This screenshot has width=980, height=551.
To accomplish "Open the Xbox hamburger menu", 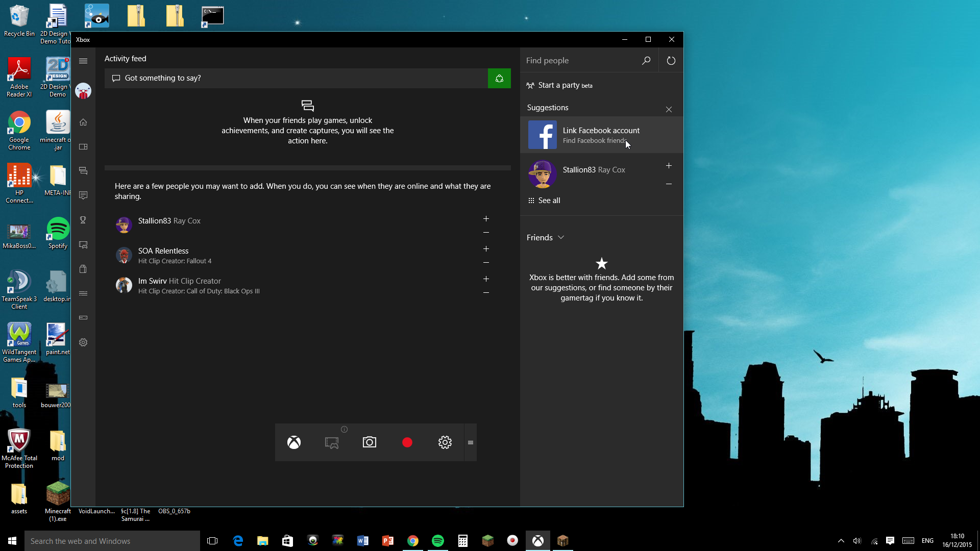I will (x=83, y=61).
